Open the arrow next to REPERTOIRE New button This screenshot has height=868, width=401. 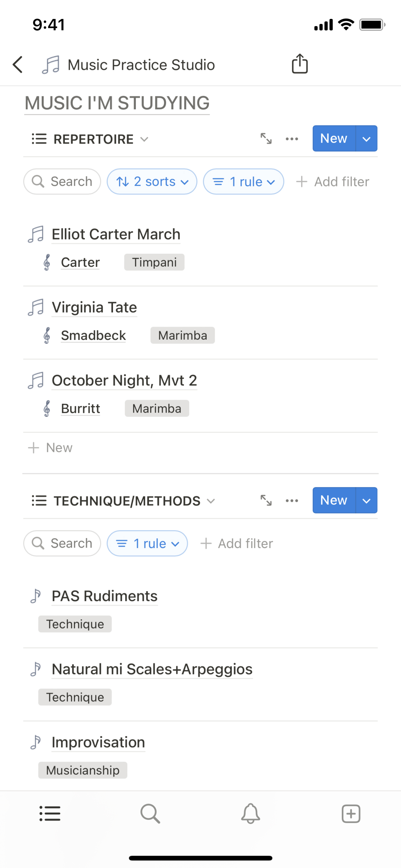[366, 139]
